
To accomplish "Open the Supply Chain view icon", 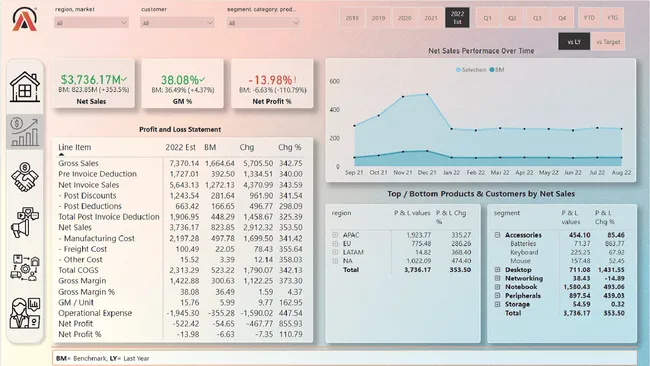I will tap(25, 267).
